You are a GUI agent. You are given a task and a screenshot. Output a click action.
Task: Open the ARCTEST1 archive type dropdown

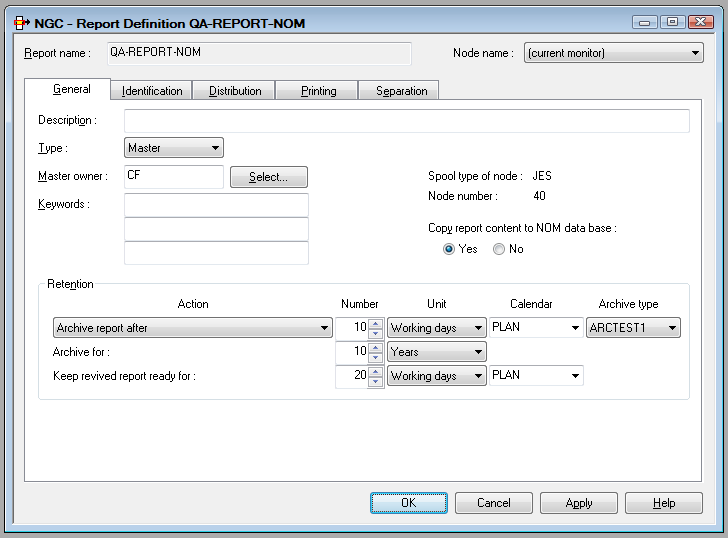pyautogui.click(x=634, y=328)
